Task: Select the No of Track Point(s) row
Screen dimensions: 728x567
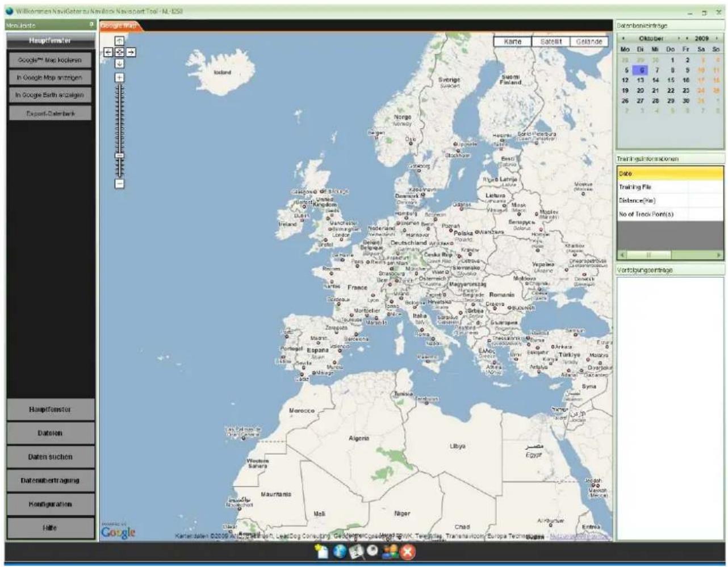Action: pyautogui.click(x=670, y=214)
